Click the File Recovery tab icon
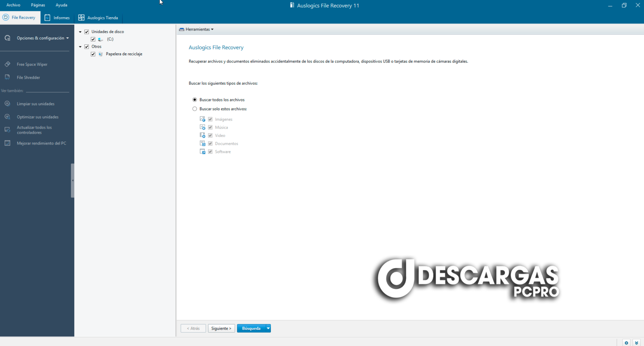 pyautogui.click(x=5, y=17)
